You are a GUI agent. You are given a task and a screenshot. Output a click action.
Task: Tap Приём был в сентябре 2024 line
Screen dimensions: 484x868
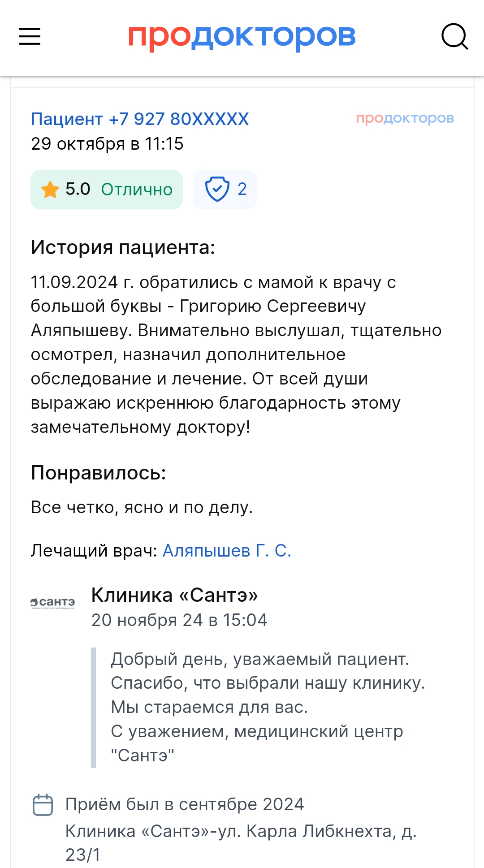coord(185,804)
